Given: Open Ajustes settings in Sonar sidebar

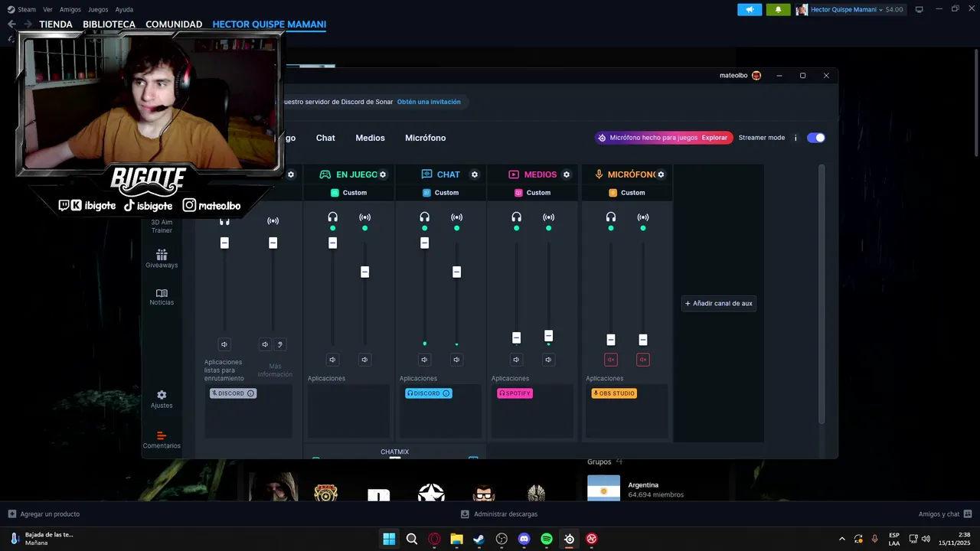Looking at the screenshot, I should click(162, 399).
